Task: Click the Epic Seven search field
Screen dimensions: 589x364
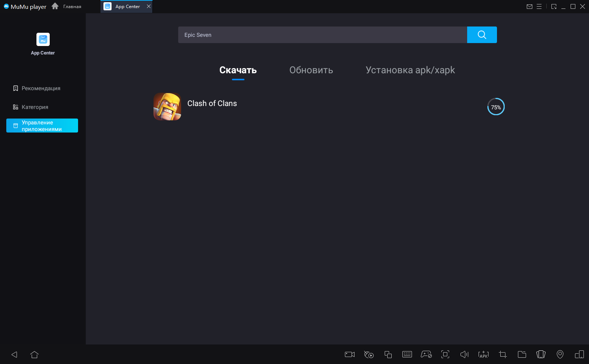Action: point(322,35)
